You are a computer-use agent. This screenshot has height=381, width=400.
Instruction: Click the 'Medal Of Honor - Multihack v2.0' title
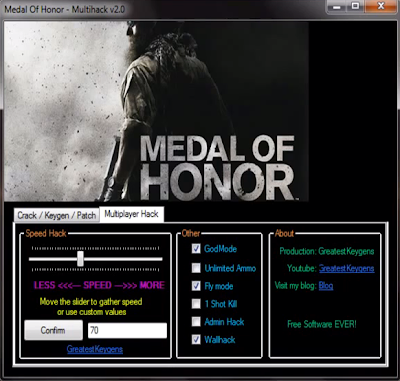[65, 9]
